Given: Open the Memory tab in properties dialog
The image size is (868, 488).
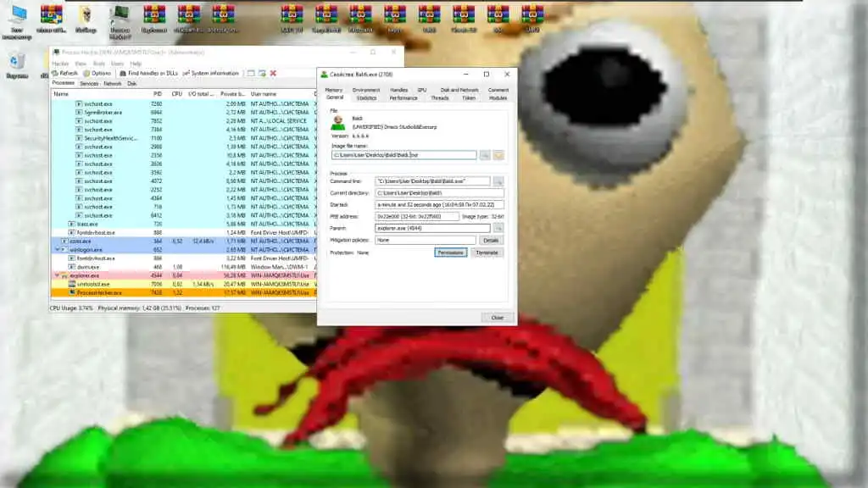Looking at the screenshot, I should (x=334, y=90).
